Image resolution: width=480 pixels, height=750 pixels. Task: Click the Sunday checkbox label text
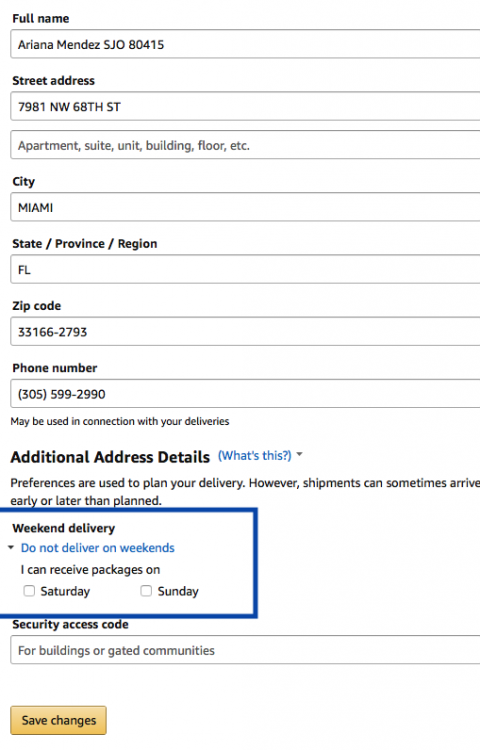pyautogui.click(x=178, y=592)
